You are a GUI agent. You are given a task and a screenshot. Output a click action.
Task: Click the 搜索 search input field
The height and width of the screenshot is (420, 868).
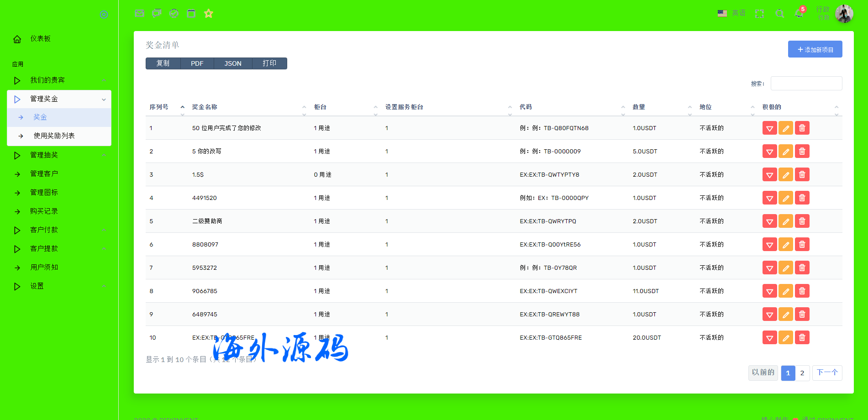click(806, 84)
